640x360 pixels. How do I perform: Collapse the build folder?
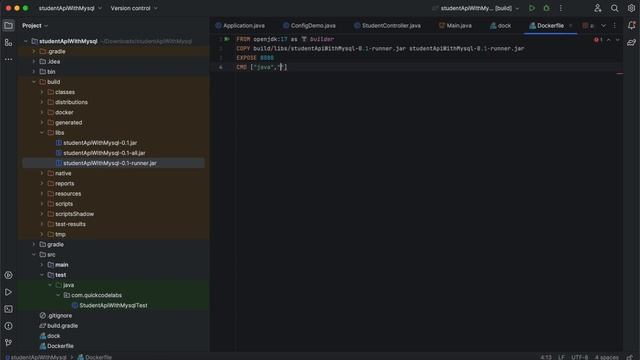(34, 82)
